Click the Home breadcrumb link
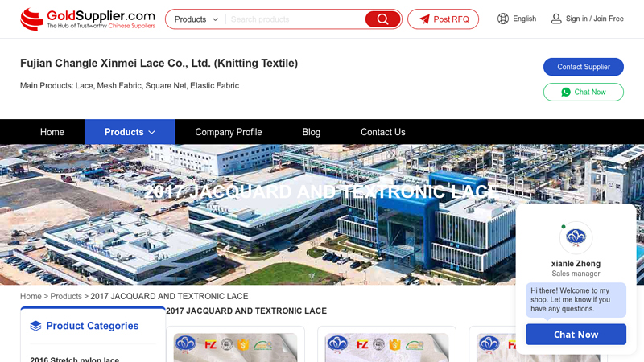This screenshot has height=362, width=644. tap(31, 296)
